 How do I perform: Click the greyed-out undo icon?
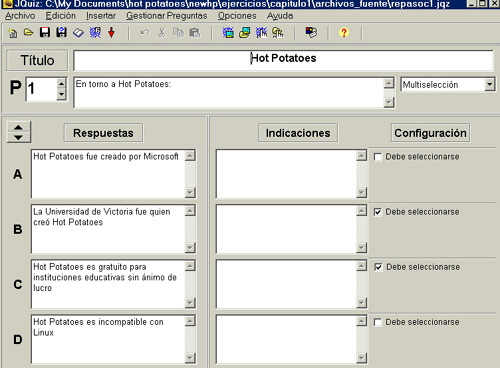pyautogui.click(x=145, y=33)
